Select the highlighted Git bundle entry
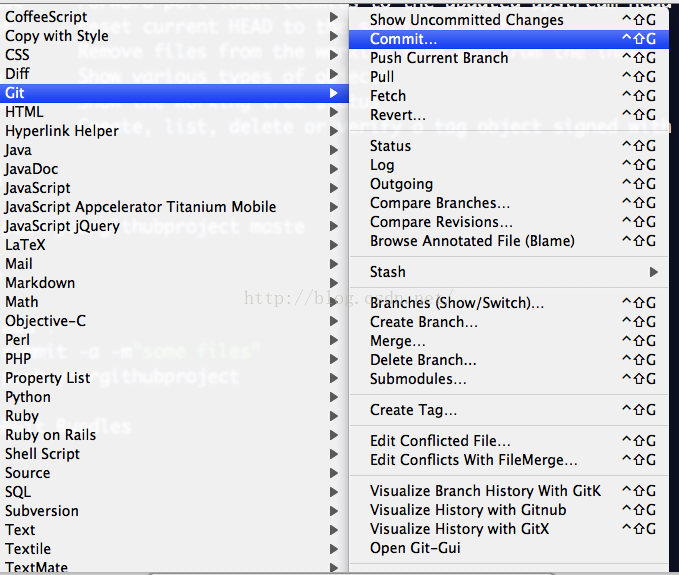Viewport: 679px width, 575px height. [x=174, y=93]
